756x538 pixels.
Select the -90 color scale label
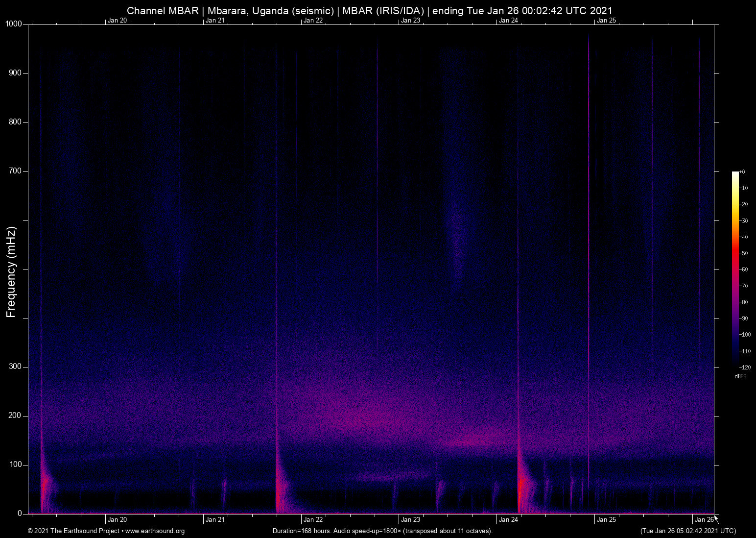(x=743, y=318)
